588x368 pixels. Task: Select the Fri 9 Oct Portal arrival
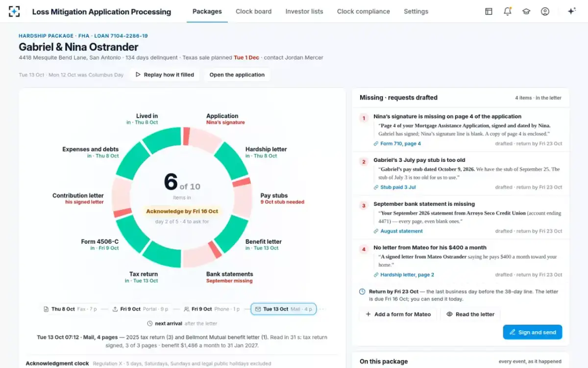[140, 309]
